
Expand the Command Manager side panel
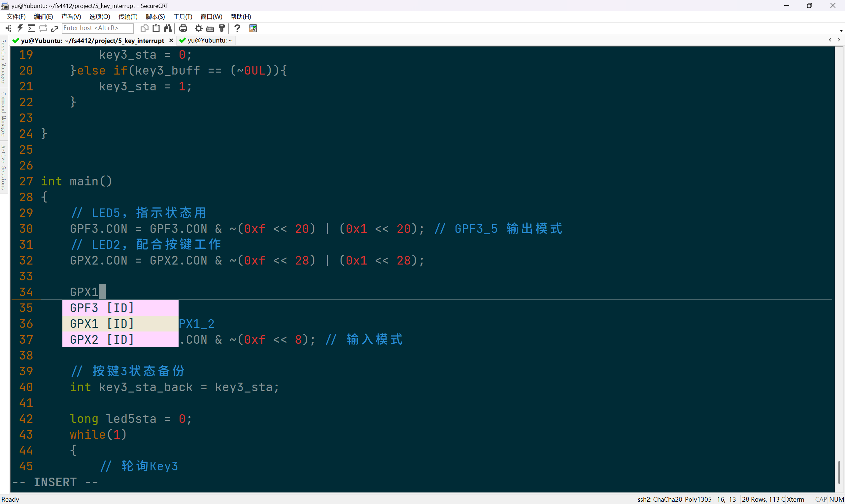coord(3,114)
